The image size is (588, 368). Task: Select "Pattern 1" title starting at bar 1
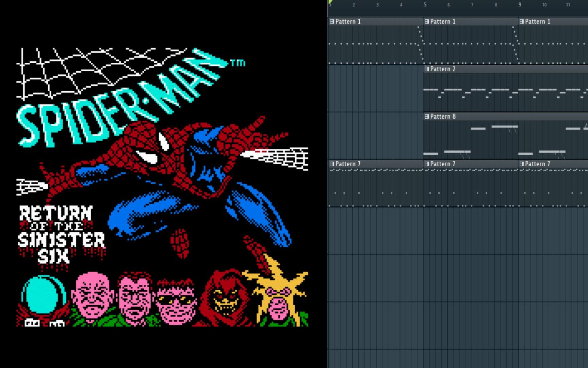pos(348,21)
